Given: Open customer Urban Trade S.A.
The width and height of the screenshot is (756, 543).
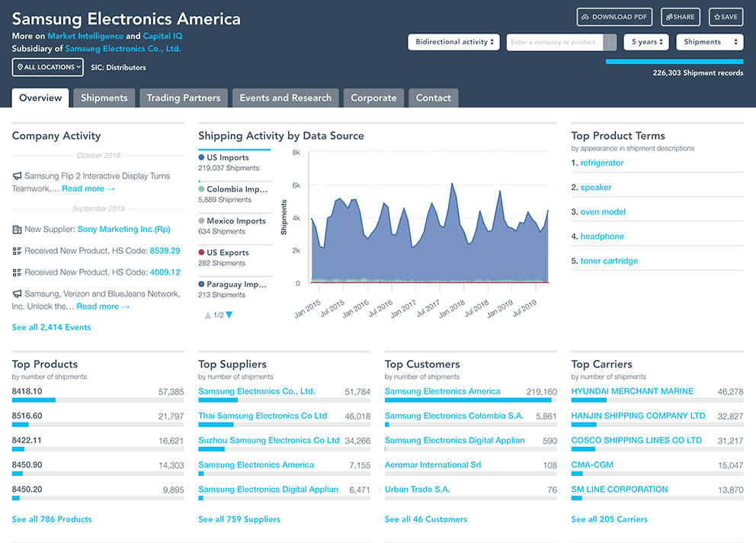Looking at the screenshot, I should 418,490.
